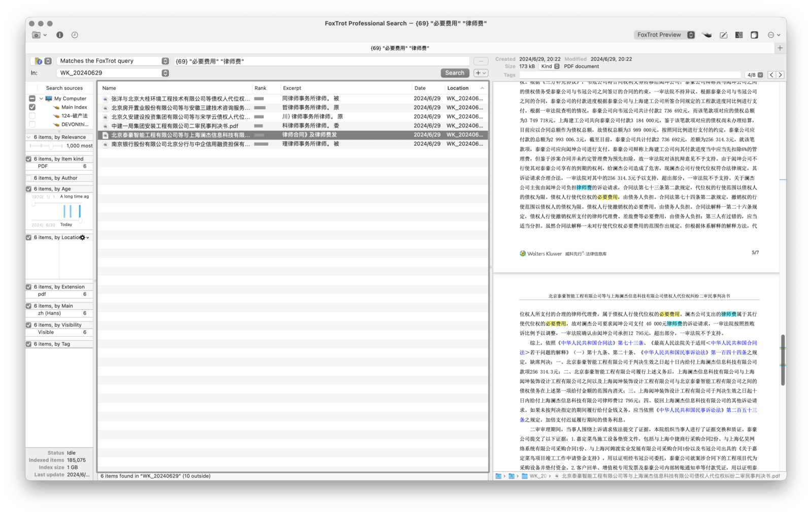
Task: Open the search history clock icon
Action: tap(75, 35)
